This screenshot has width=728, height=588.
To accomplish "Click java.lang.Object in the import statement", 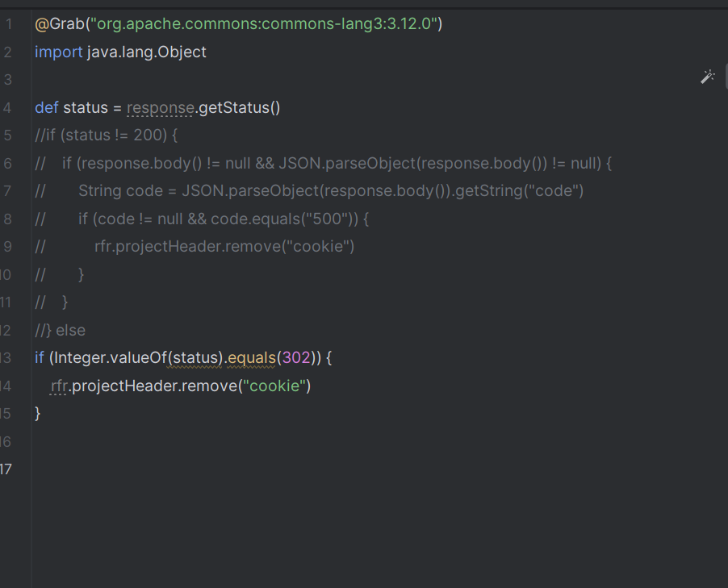I will pyautogui.click(x=145, y=51).
